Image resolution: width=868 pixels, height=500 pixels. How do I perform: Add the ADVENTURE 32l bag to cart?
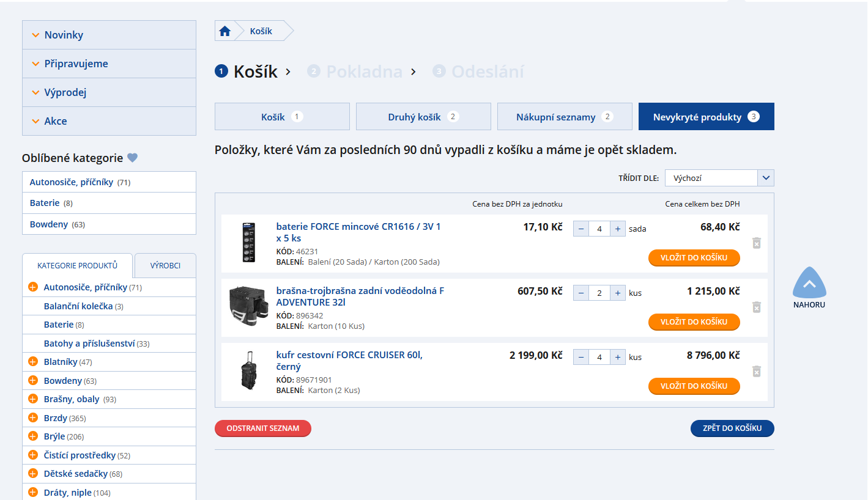694,322
